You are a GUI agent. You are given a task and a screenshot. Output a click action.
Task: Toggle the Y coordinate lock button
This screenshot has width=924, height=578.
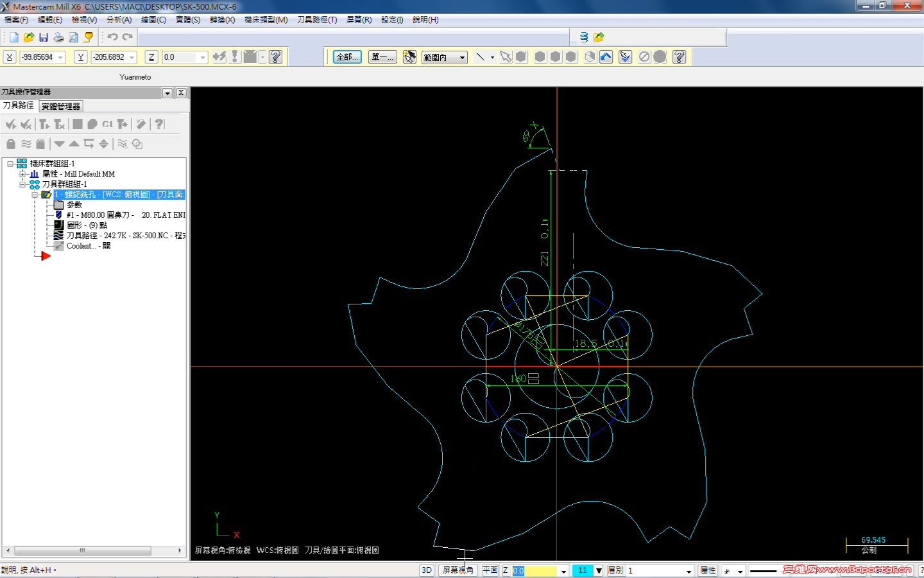click(x=81, y=57)
